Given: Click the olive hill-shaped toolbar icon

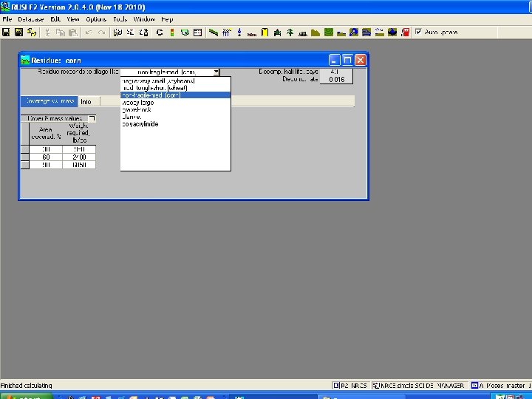Looking at the screenshot, I should [316, 33].
